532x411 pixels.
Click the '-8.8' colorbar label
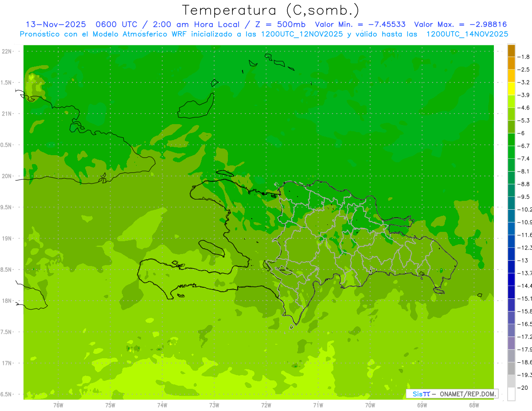524,184
